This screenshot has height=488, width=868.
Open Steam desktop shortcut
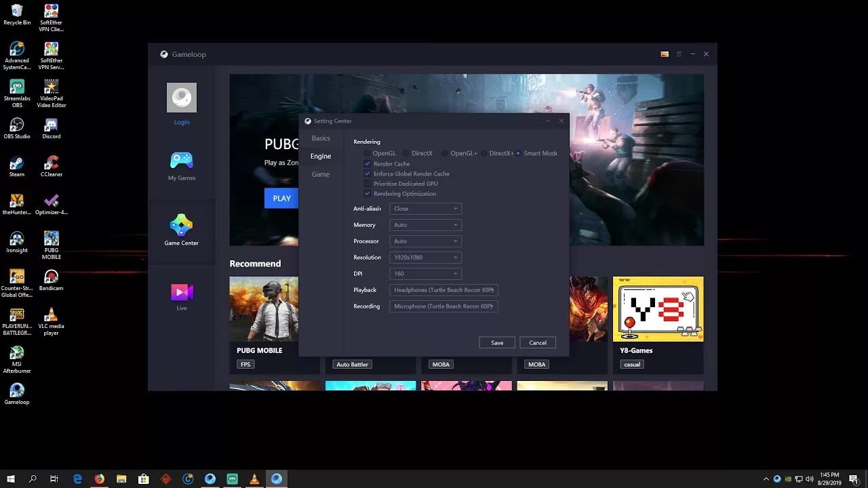click(x=17, y=166)
